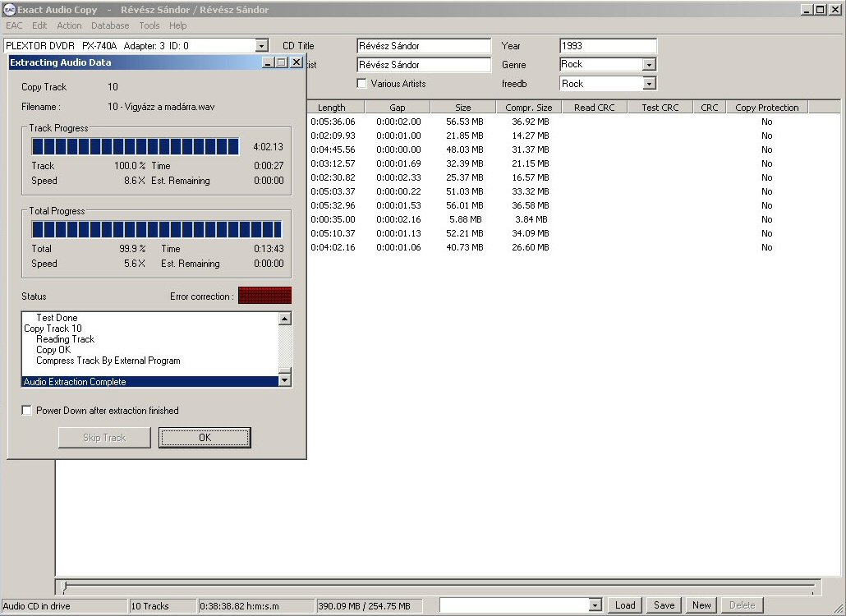
Task: Click the Save profile button
Action: [664, 605]
